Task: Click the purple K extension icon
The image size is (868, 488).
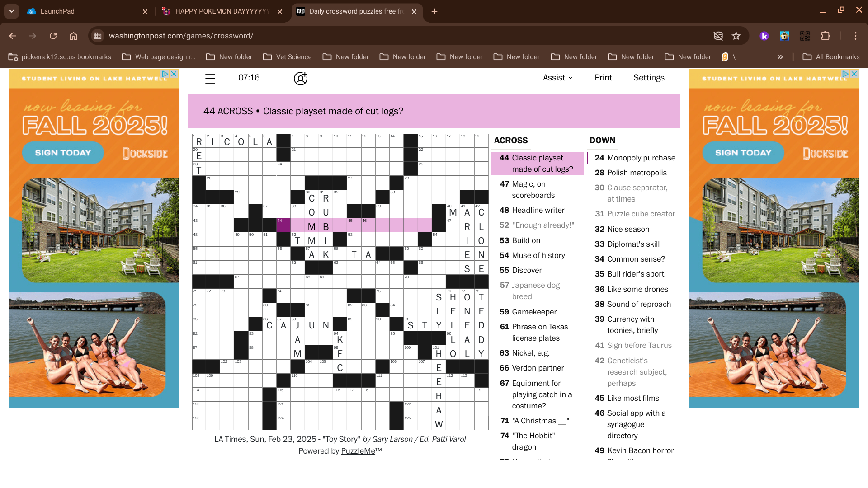Action: coord(764,36)
